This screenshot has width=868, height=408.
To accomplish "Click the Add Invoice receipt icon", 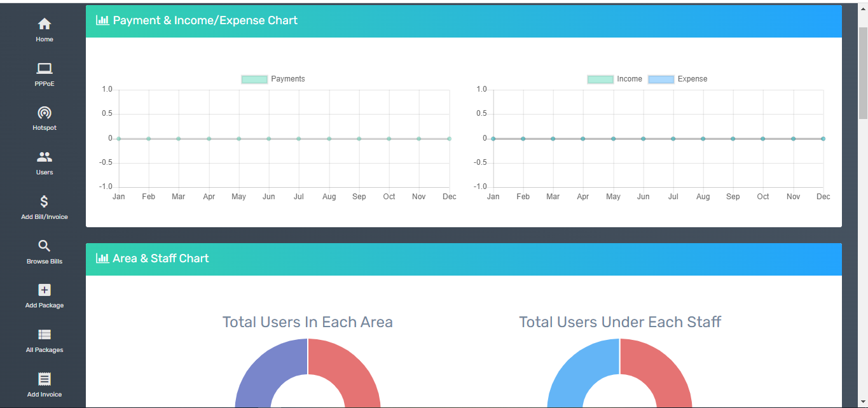I will [44, 379].
